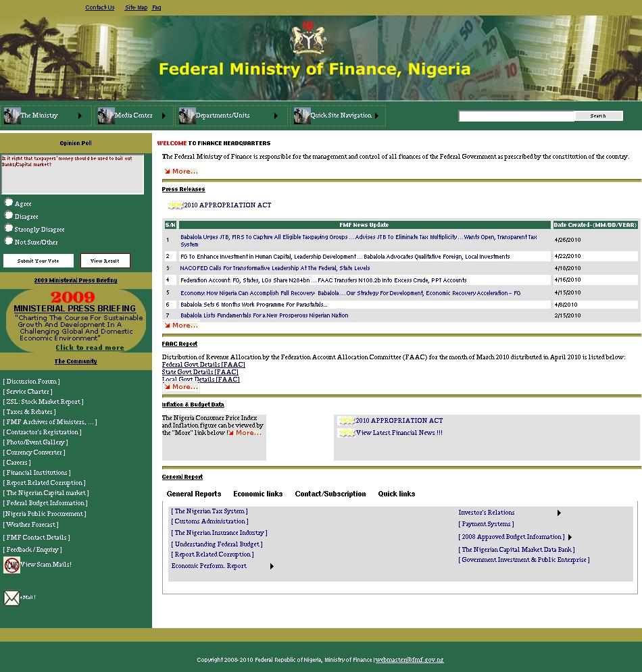Click the Submit Your Vote button

(x=38, y=261)
